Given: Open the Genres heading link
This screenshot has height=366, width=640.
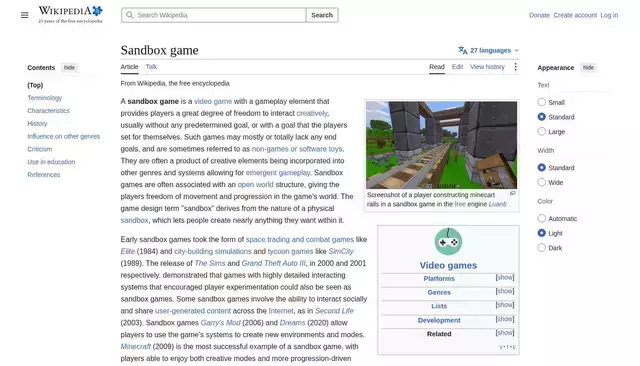Looking at the screenshot, I should pos(439,293).
